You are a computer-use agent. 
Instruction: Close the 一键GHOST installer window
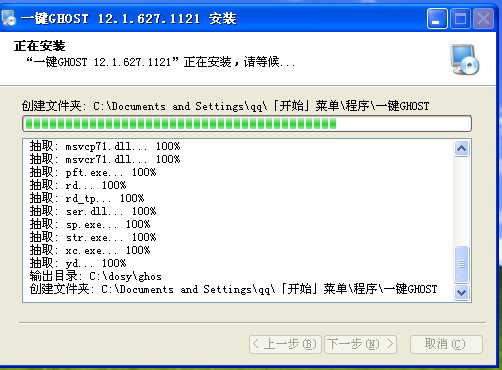(x=484, y=19)
